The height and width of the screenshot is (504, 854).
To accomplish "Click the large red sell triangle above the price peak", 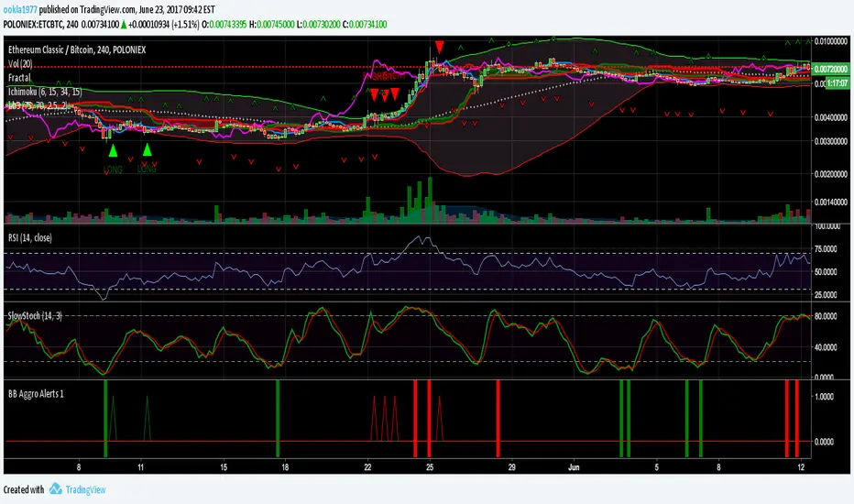I will (x=440, y=47).
